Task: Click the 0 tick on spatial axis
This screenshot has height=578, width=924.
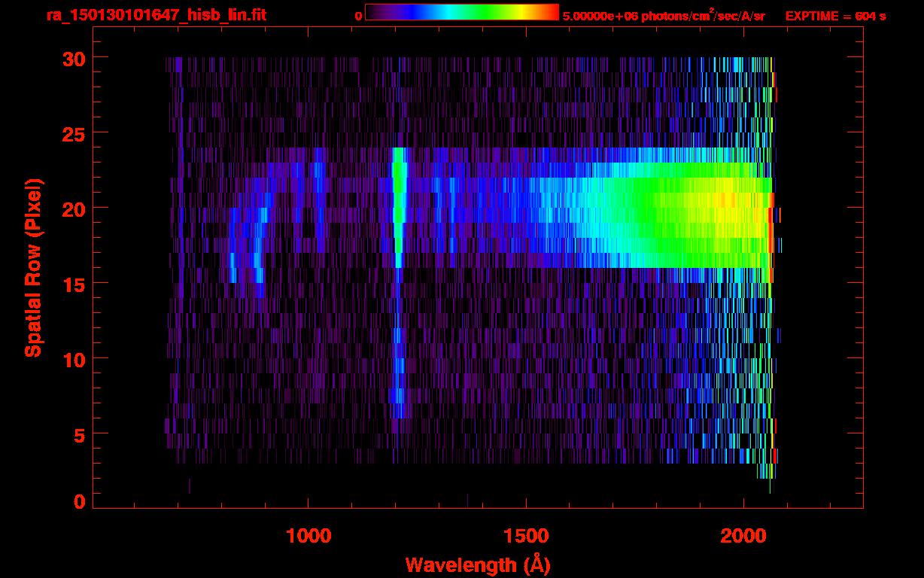Action: point(78,502)
